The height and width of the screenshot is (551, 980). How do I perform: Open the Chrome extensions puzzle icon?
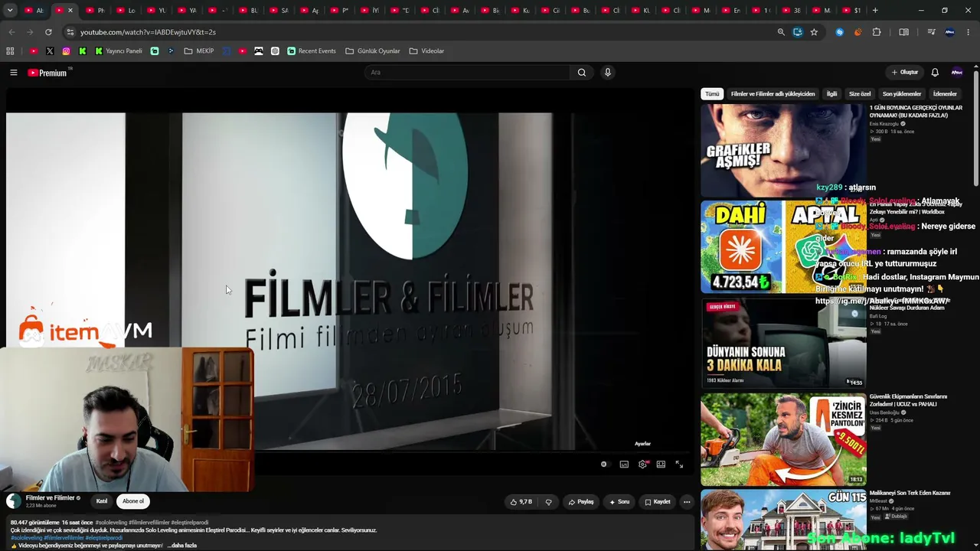(x=877, y=32)
